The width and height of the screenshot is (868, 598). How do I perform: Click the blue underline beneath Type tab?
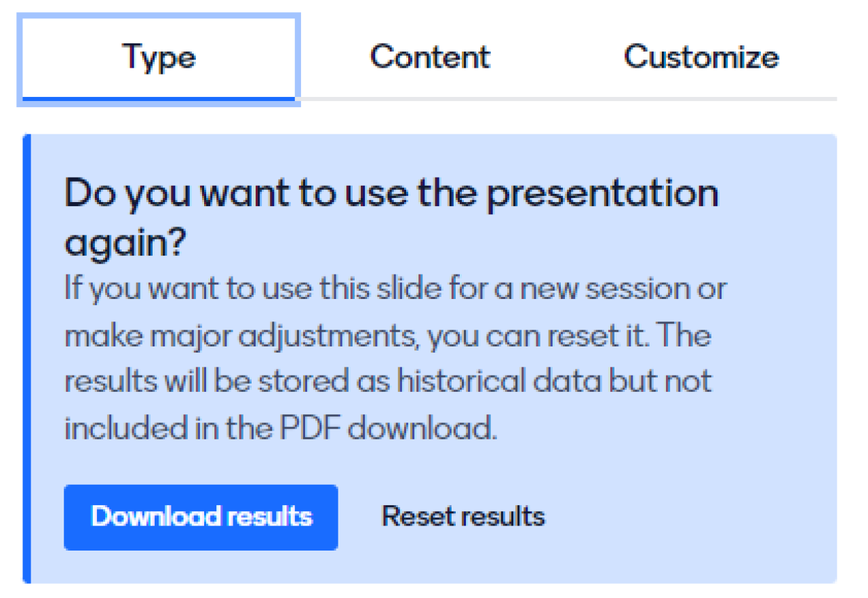coord(159,100)
